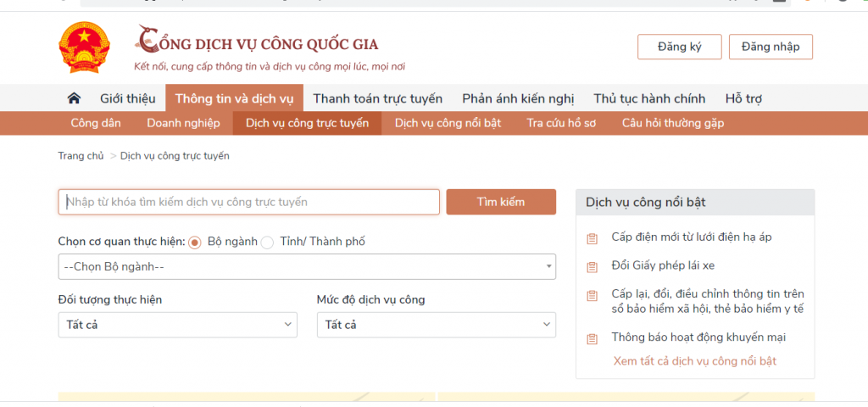Open the Chọn Bộ ngành dropdown

coord(307,266)
